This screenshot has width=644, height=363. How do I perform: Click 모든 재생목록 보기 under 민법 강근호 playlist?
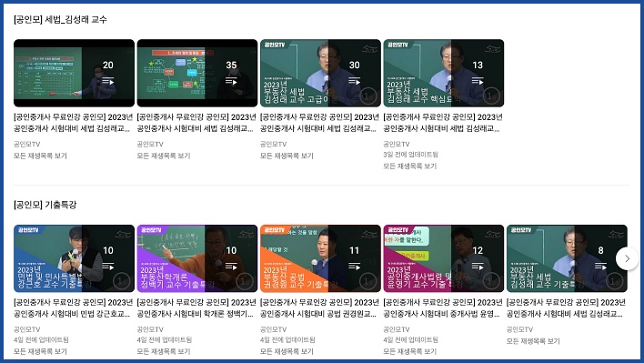40,351
